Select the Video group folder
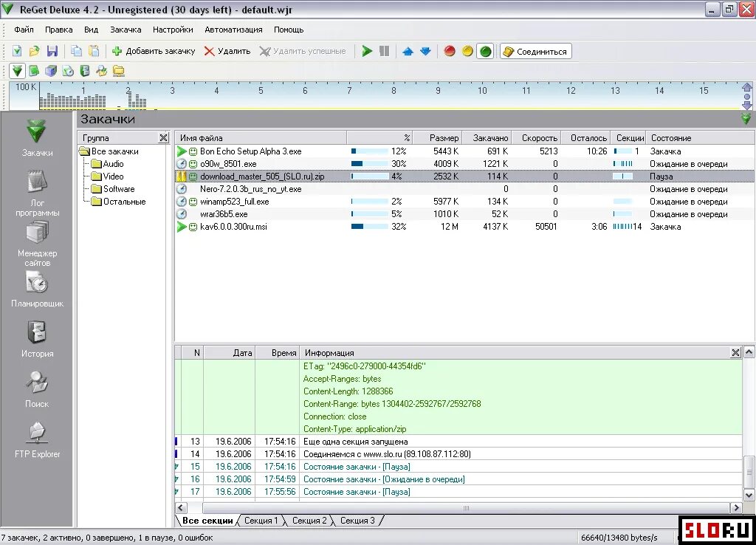The image size is (756, 545). 108,176
